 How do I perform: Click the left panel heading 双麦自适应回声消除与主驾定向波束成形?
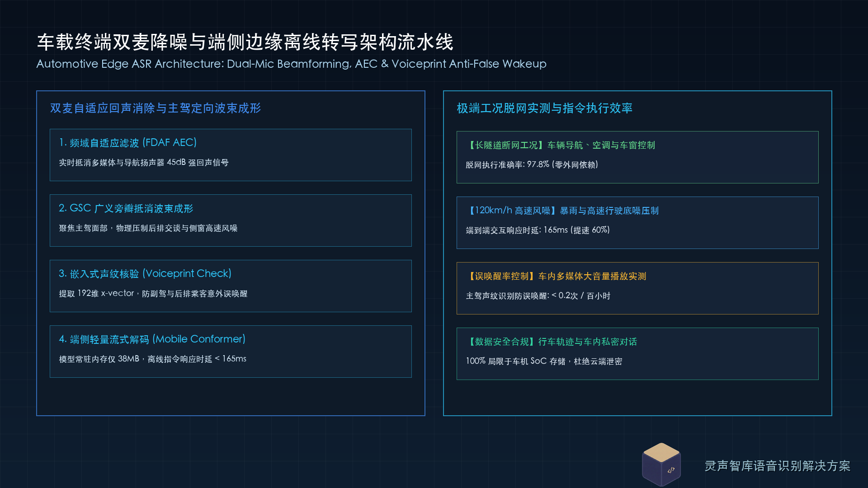(x=156, y=108)
